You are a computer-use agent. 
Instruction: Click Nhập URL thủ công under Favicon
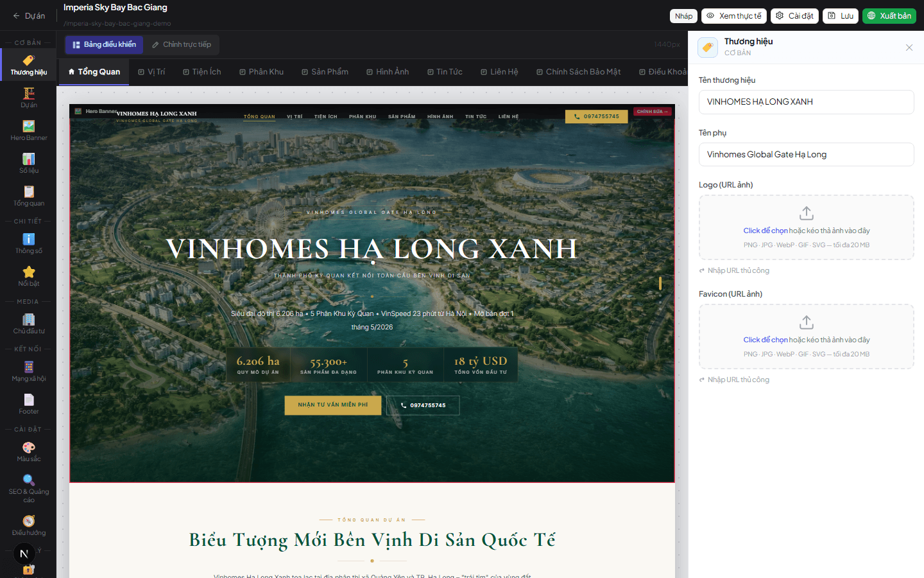(x=734, y=380)
